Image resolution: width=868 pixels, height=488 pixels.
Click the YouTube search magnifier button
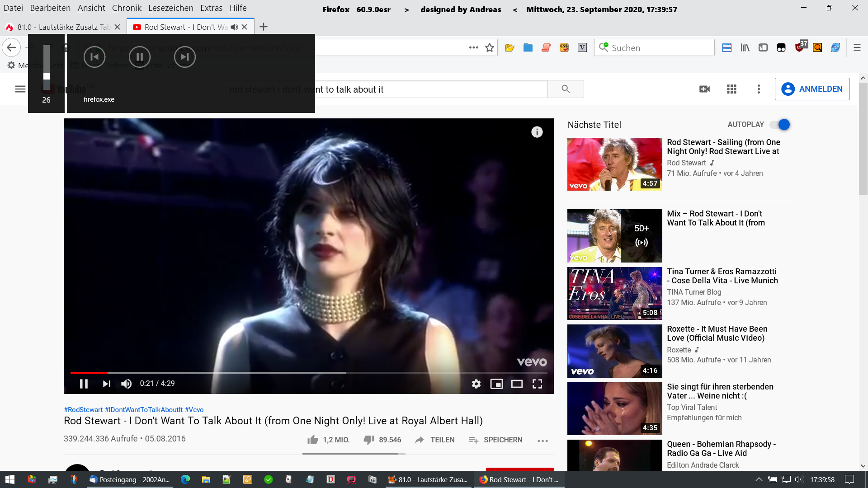(x=566, y=89)
